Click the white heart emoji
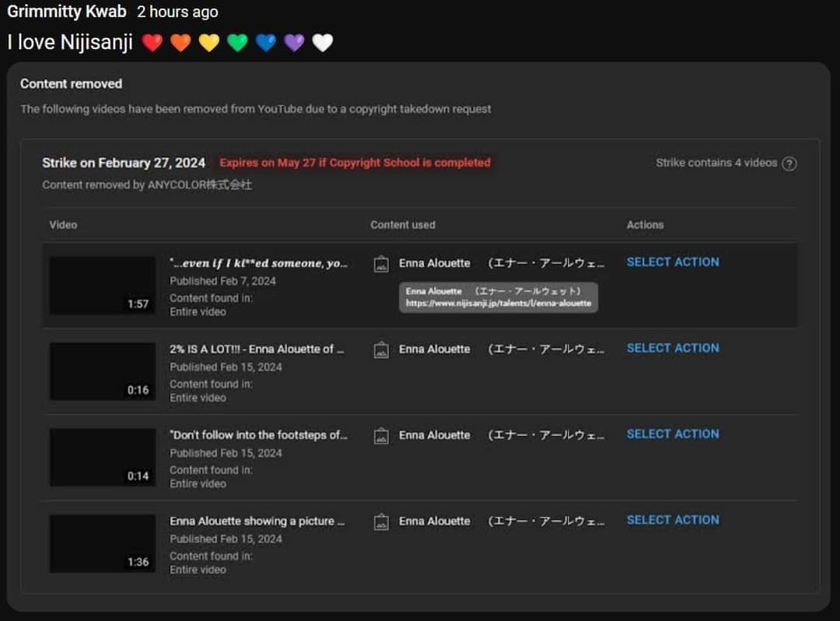 tap(323, 42)
